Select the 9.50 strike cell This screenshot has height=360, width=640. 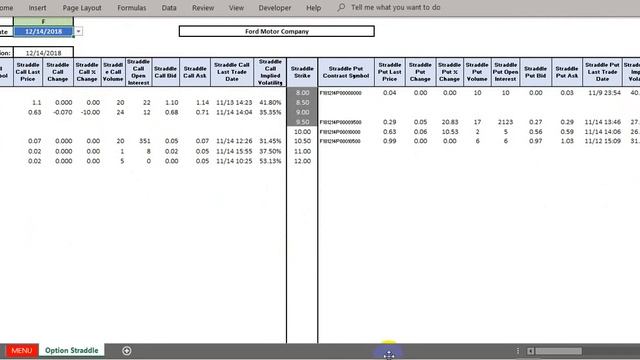pos(302,122)
